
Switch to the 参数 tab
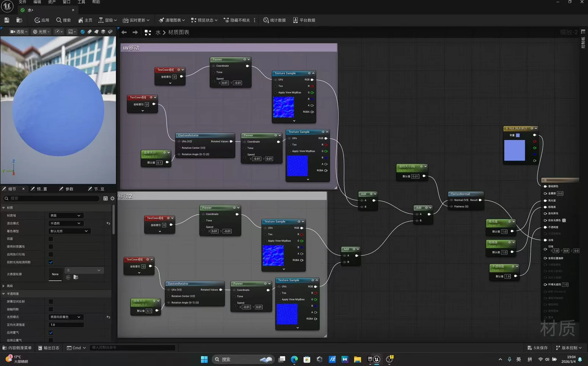(x=67, y=189)
